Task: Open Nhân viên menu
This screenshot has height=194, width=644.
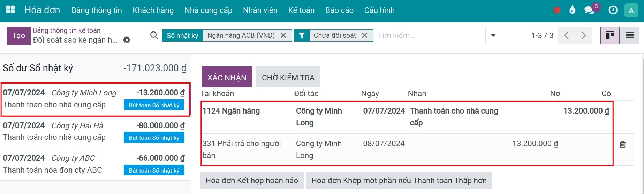Action: click(260, 10)
